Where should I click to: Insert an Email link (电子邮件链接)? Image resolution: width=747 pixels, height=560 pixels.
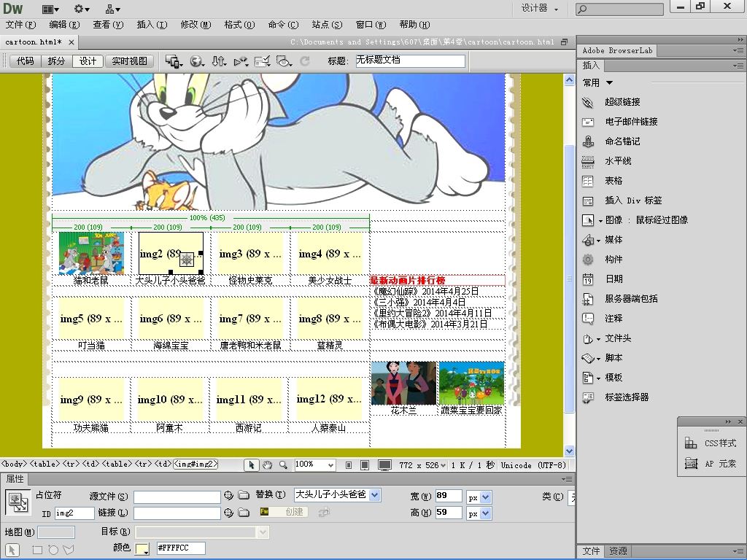pyautogui.click(x=588, y=122)
